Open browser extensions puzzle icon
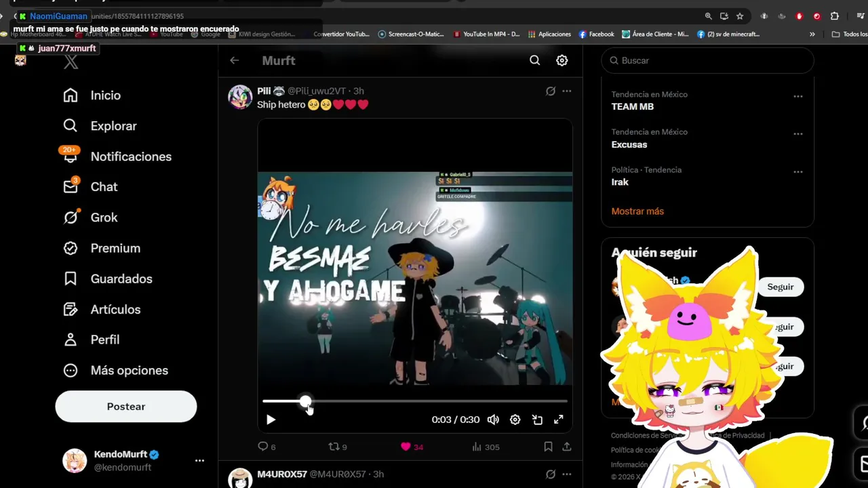The height and width of the screenshot is (488, 868). 835,16
